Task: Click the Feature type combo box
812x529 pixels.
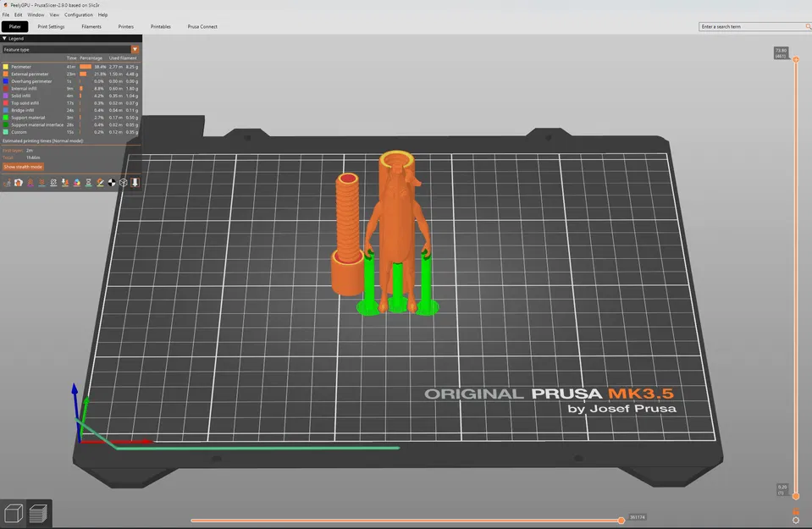Action: point(70,50)
